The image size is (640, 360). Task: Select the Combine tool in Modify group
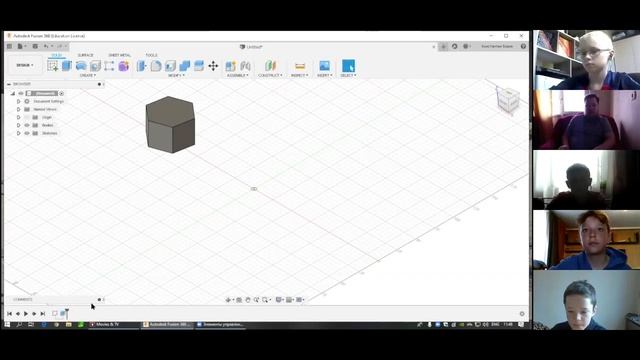(x=184, y=66)
